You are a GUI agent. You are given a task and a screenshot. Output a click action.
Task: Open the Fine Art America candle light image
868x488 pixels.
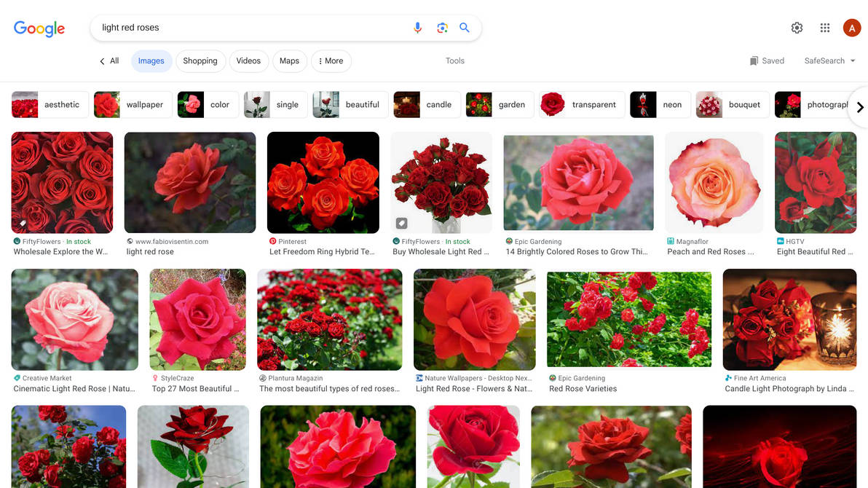[789, 320]
